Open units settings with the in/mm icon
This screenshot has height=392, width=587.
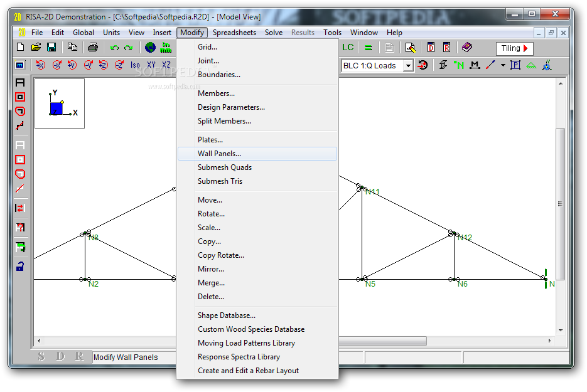tap(166, 48)
